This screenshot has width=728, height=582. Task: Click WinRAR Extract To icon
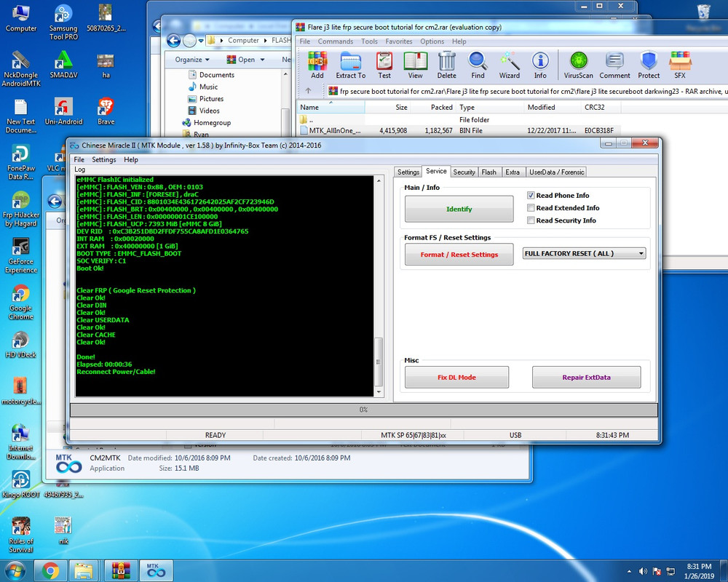351,65
